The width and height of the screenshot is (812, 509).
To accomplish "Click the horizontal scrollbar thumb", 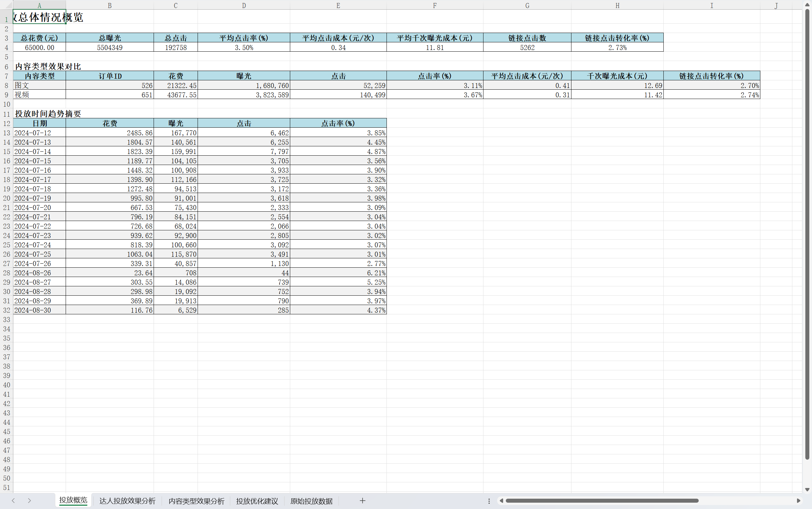I will (x=602, y=501).
